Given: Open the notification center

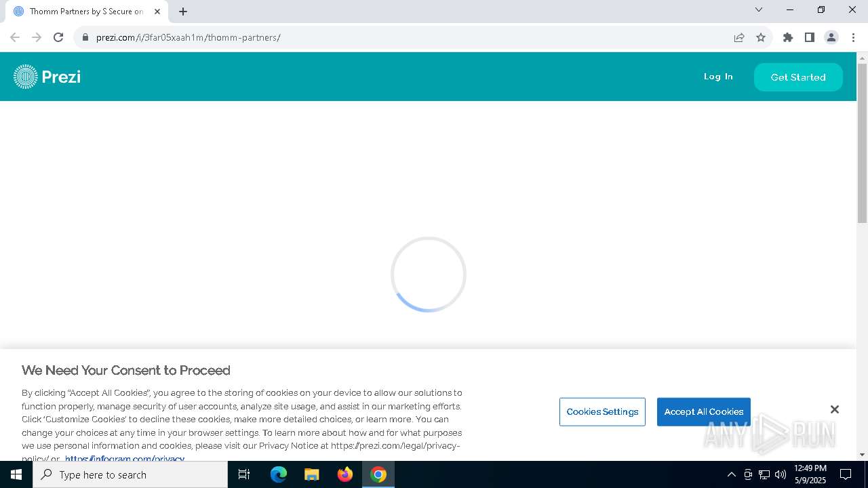Looking at the screenshot, I should coord(846,474).
